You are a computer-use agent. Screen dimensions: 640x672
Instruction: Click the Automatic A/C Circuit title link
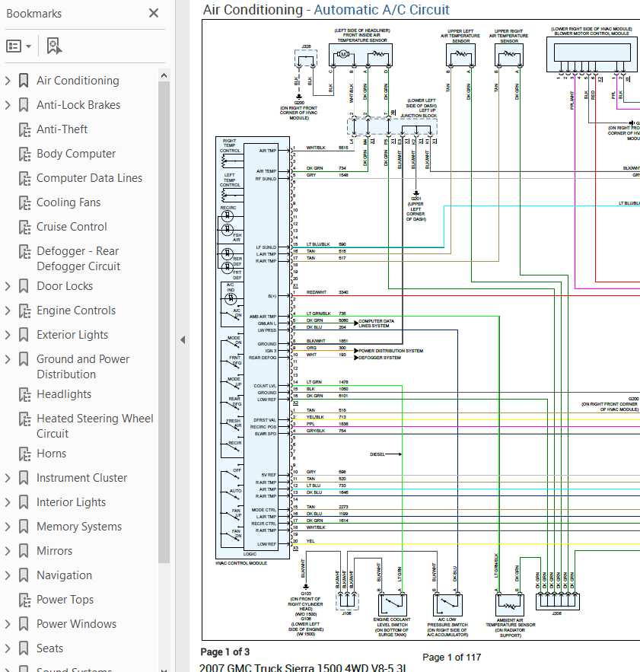tap(381, 9)
